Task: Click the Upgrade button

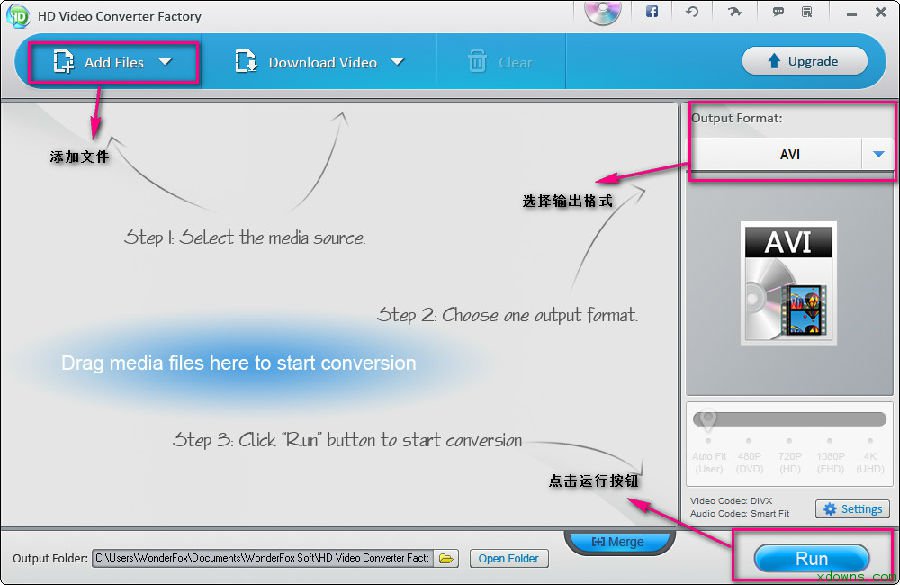Action: (804, 61)
